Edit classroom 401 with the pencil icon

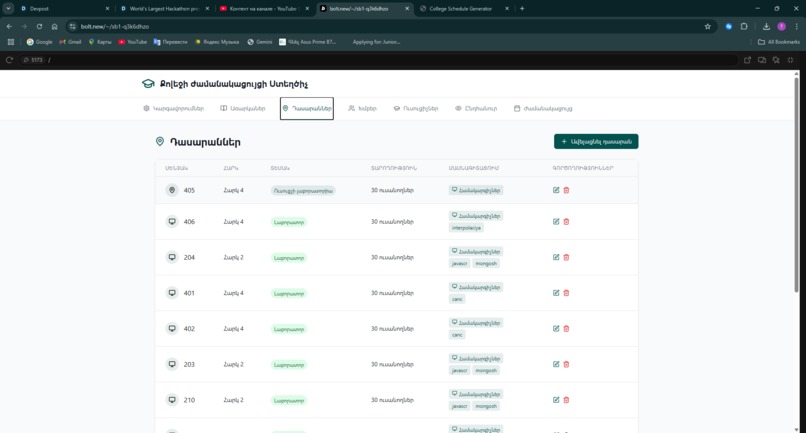click(x=556, y=293)
